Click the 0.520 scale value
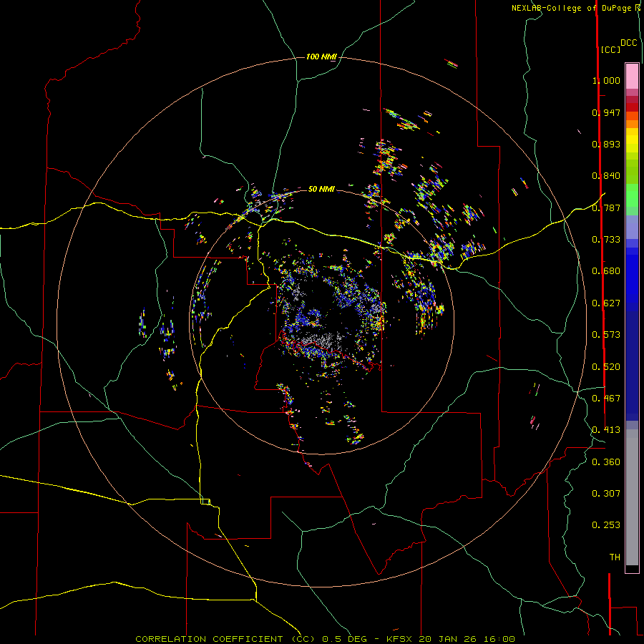The image size is (644, 644). 606,367
